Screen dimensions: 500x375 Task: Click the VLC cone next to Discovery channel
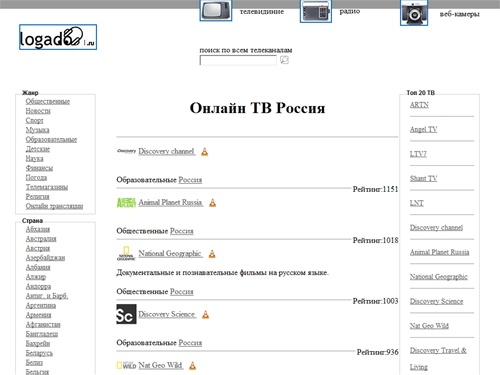pos(204,152)
